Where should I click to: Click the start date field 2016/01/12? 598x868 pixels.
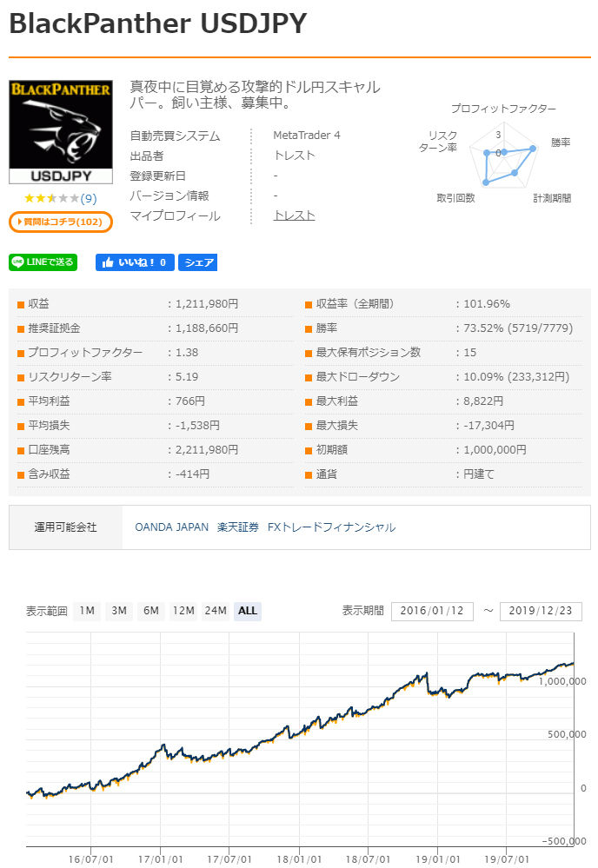coord(432,611)
